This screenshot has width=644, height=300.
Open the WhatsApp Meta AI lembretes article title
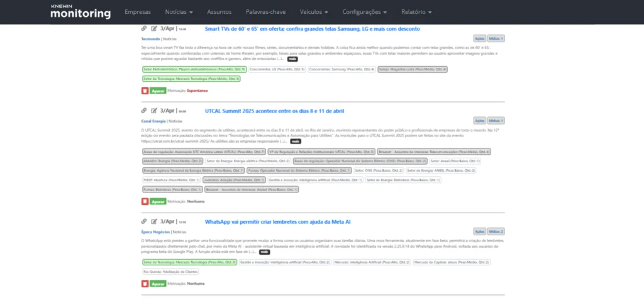click(277, 222)
